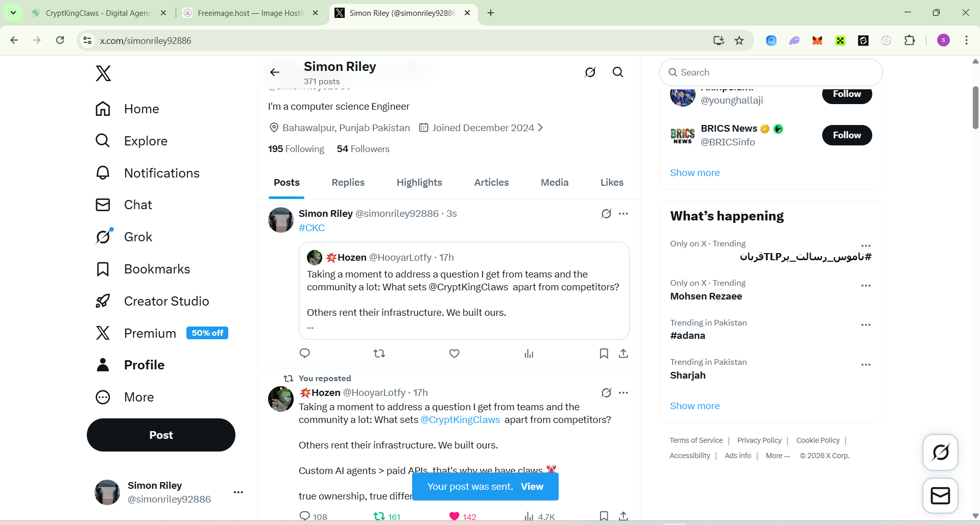The image size is (980, 525).
Task: Open the floating messages button
Action: point(940,495)
